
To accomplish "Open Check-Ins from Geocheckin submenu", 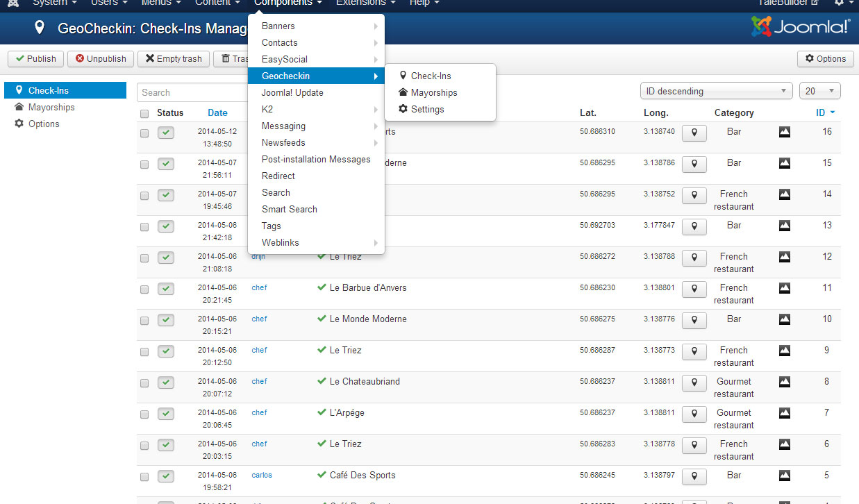I will [x=440, y=76].
